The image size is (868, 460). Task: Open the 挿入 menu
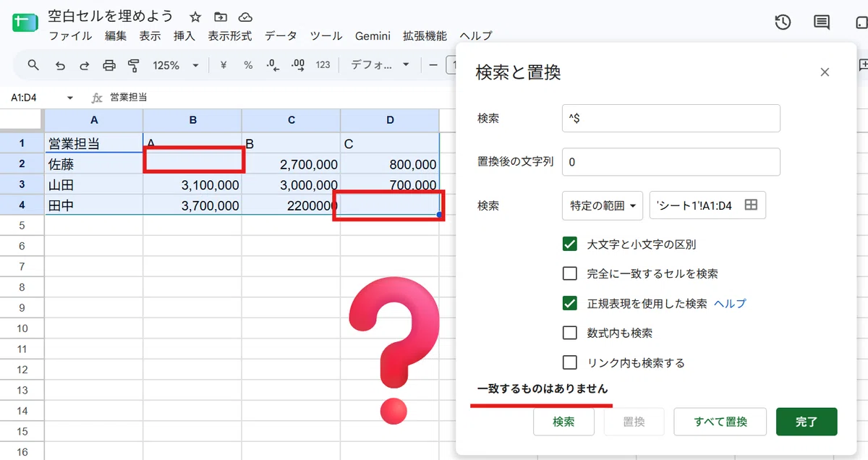pos(184,35)
